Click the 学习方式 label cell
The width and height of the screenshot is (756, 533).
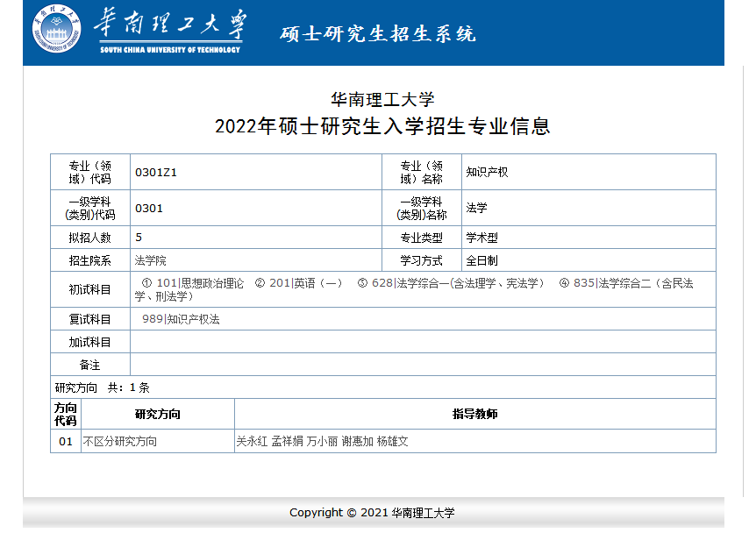[422, 260]
